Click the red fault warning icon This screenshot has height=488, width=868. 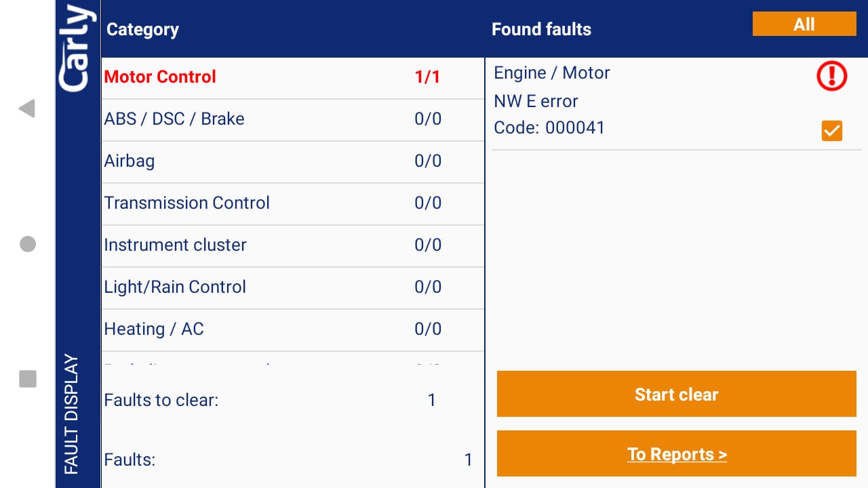[831, 76]
